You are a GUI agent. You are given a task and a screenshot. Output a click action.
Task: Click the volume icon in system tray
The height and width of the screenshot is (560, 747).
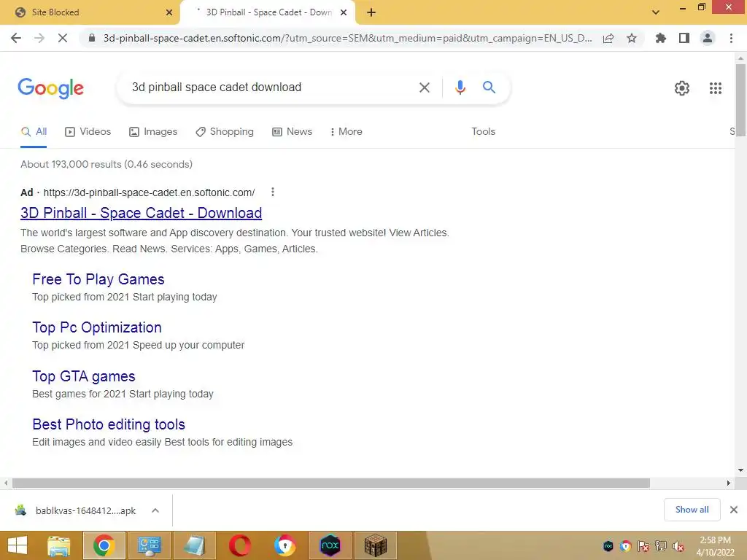678,546
